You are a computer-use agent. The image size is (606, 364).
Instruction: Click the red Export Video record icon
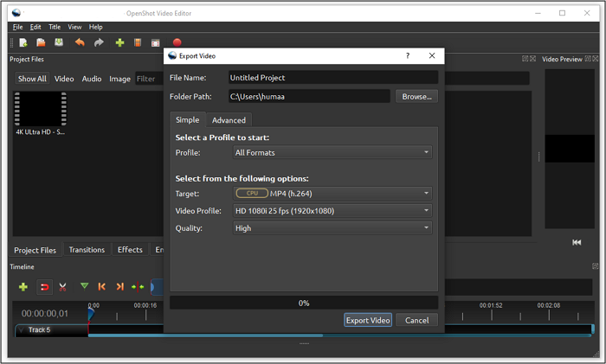click(x=177, y=42)
